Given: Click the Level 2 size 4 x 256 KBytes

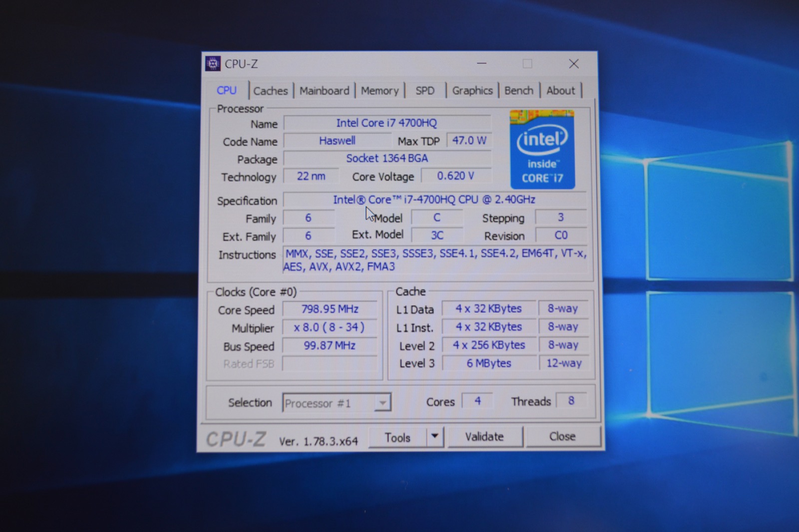Looking at the screenshot, I should point(489,345).
